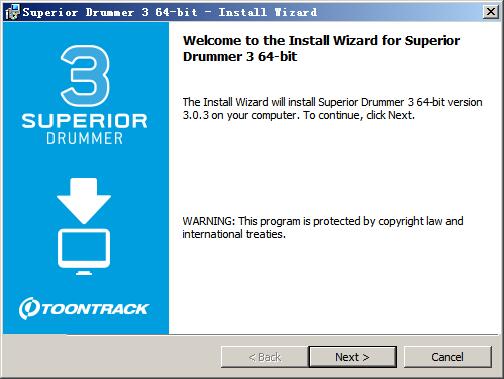Click the Superior Drummer 3 title bar text

click(170, 12)
